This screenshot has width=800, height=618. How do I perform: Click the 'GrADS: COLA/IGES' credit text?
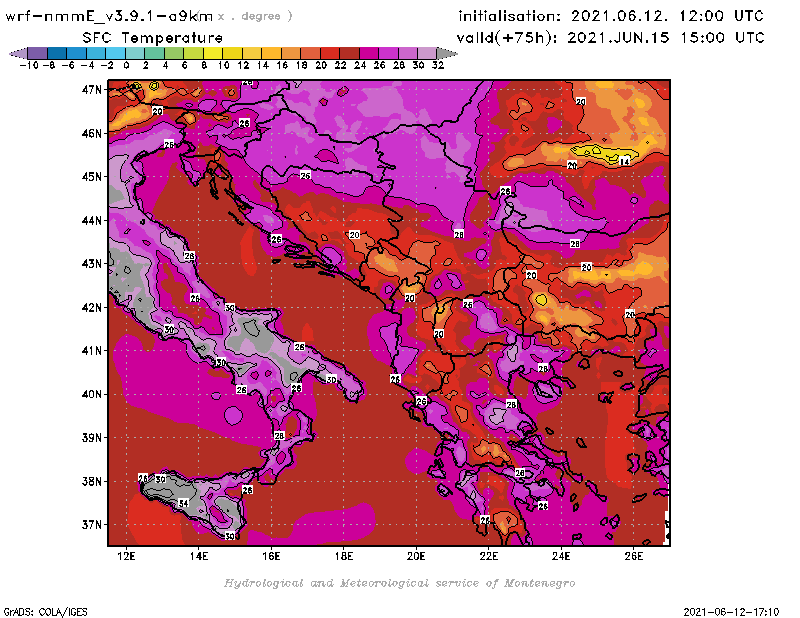[45, 612]
